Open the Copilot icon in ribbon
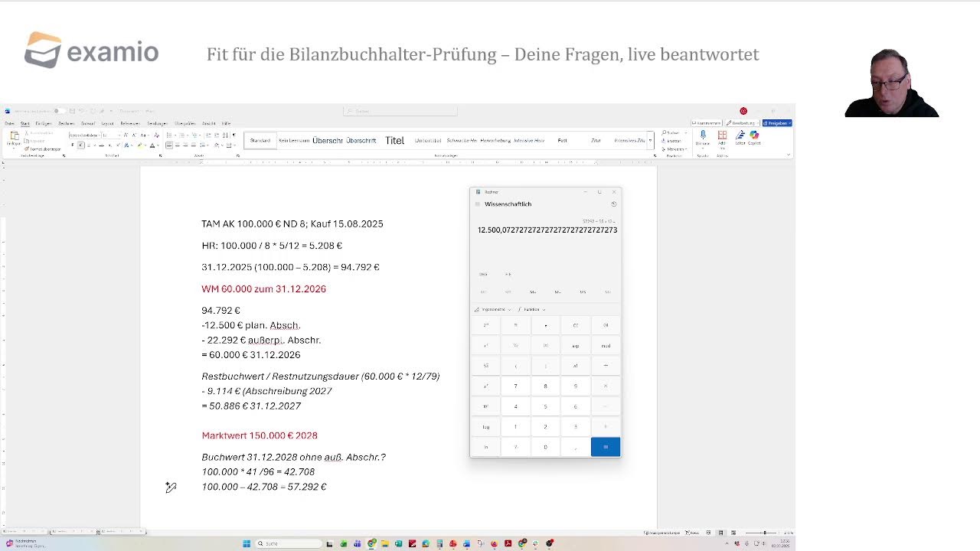980x551 pixels. (x=754, y=136)
